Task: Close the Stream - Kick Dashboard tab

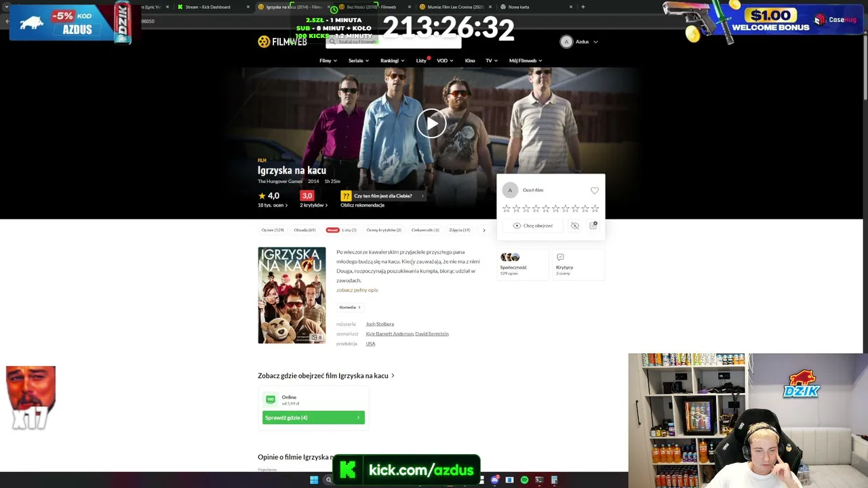Action: coord(248,7)
